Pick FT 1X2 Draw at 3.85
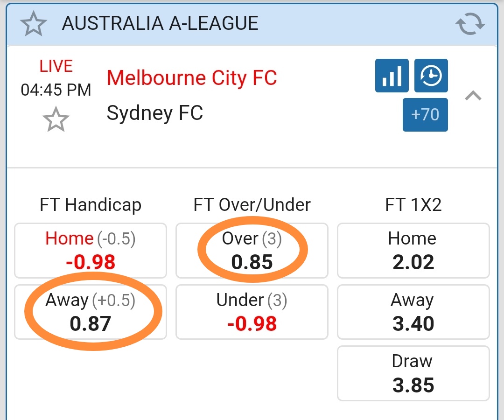 (413, 373)
